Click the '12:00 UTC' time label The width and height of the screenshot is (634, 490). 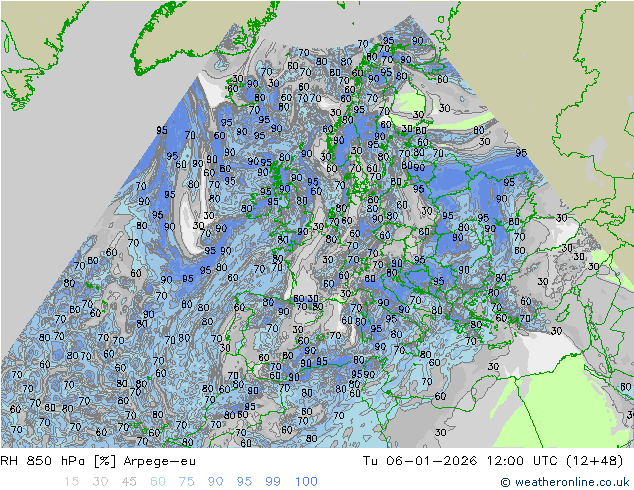pyautogui.click(x=522, y=461)
